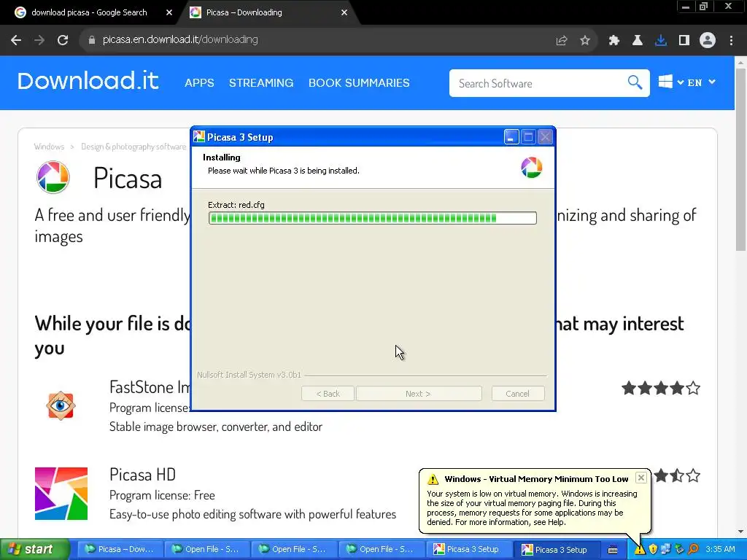Switch to Picasa – Dow... taskbar item
This screenshot has width=747, height=560.
tap(120, 550)
